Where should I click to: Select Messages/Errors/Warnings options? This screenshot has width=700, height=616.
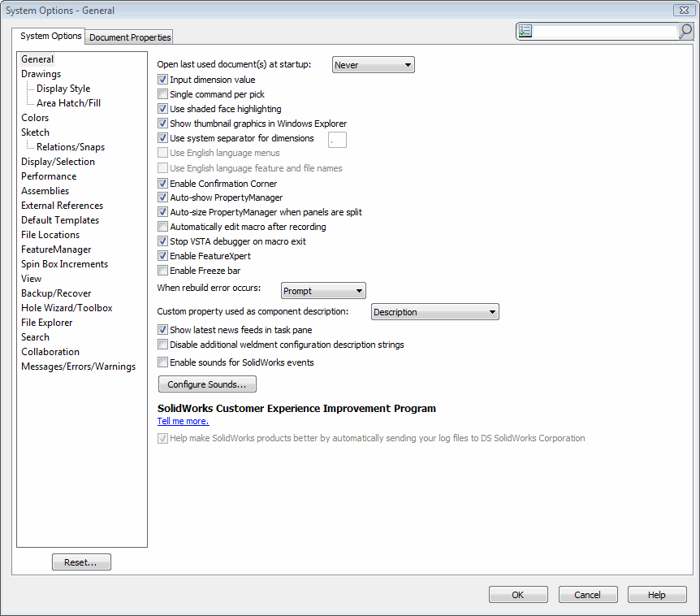(79, 367)
